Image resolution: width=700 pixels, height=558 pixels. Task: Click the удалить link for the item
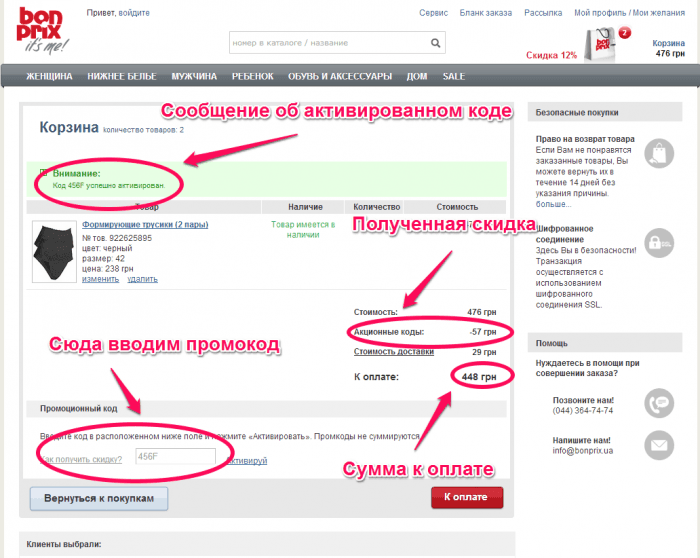[142, 279]
